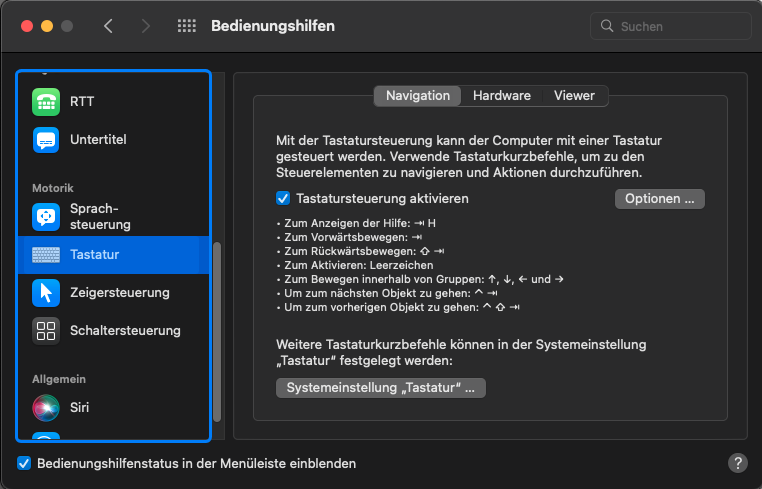
Task: Open Zeigersteuerung cursor icon
Action: click(46, 293)
